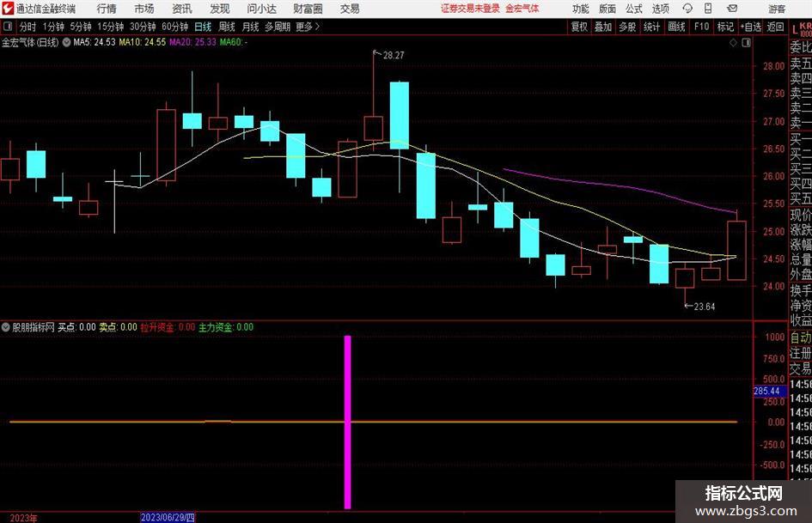Open the 财富圈 menu
The width and height of the screenshot is (812, 523).
pos(308,9)
